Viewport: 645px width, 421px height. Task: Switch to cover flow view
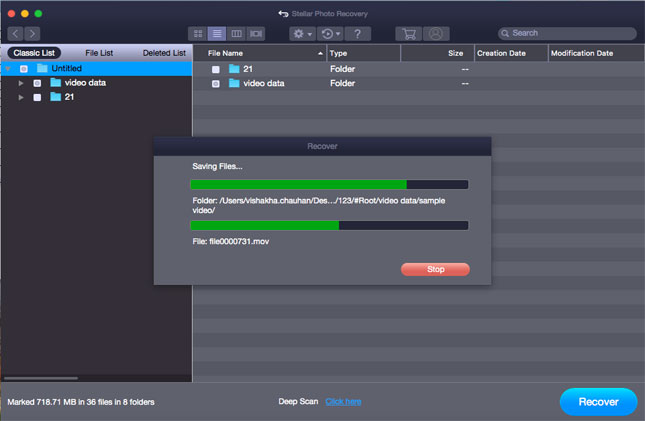click(256, 34)
